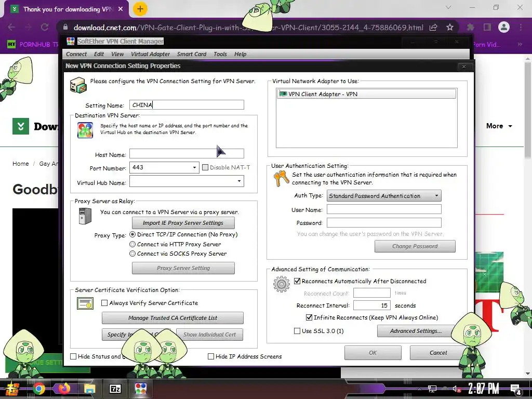
Task: Open Chrome's three-dot menu
Action: (x=521, y=27)
